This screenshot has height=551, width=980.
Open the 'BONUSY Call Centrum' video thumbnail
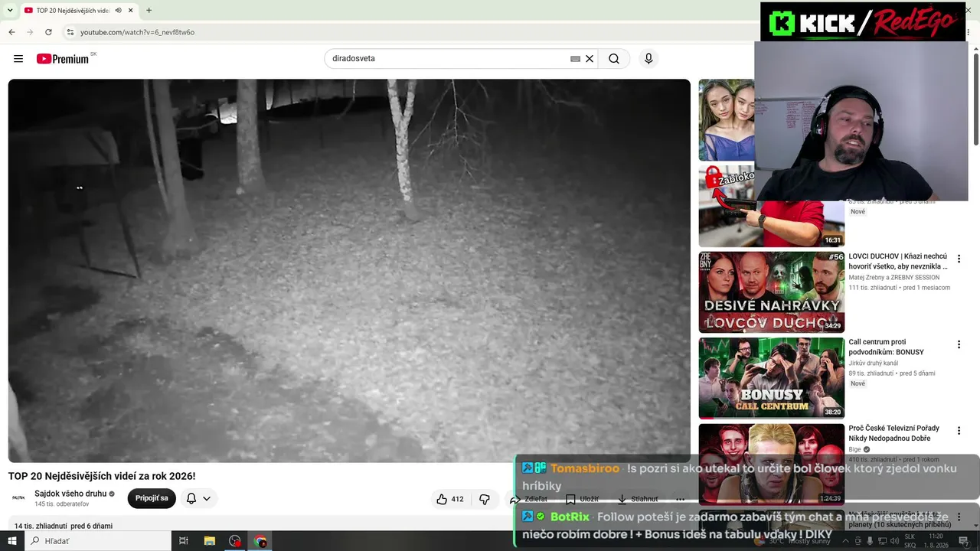771,378
